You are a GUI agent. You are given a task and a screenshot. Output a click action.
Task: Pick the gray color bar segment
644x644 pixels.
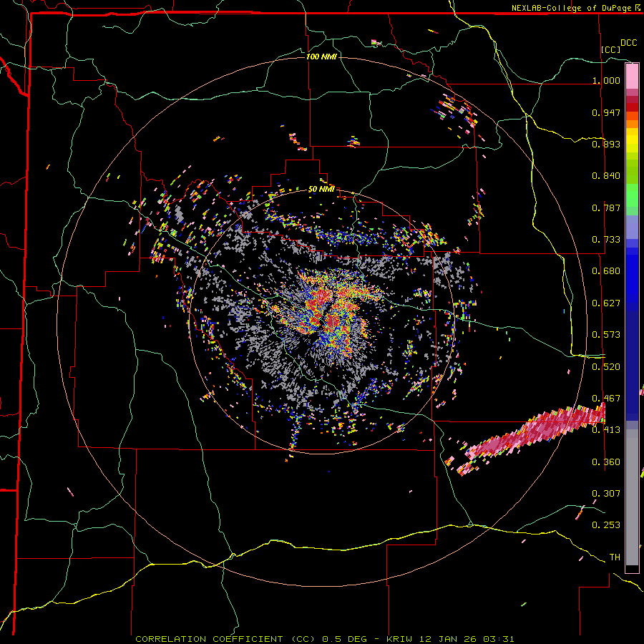click(632, 497)
